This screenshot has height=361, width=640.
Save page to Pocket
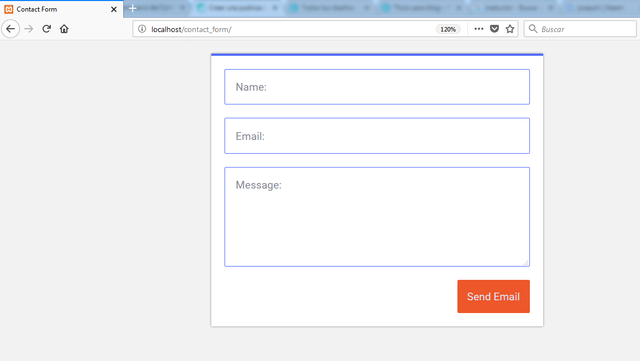click(x=494, y=29)
